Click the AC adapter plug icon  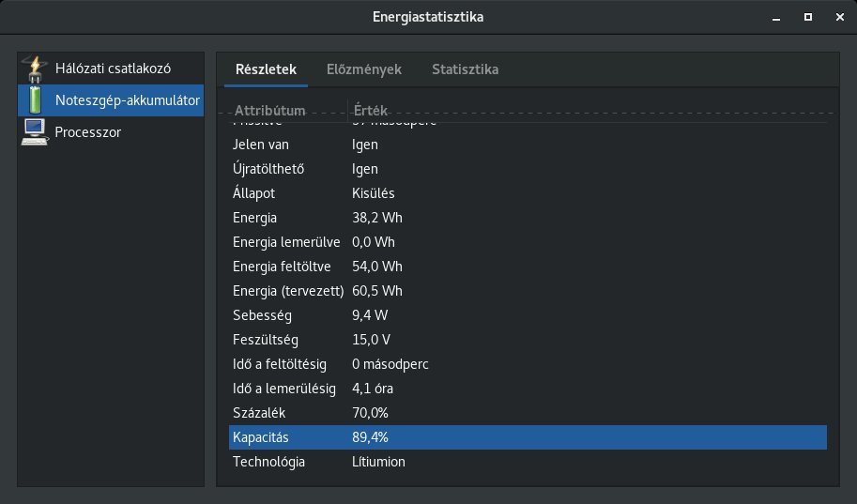pos(34,69)
